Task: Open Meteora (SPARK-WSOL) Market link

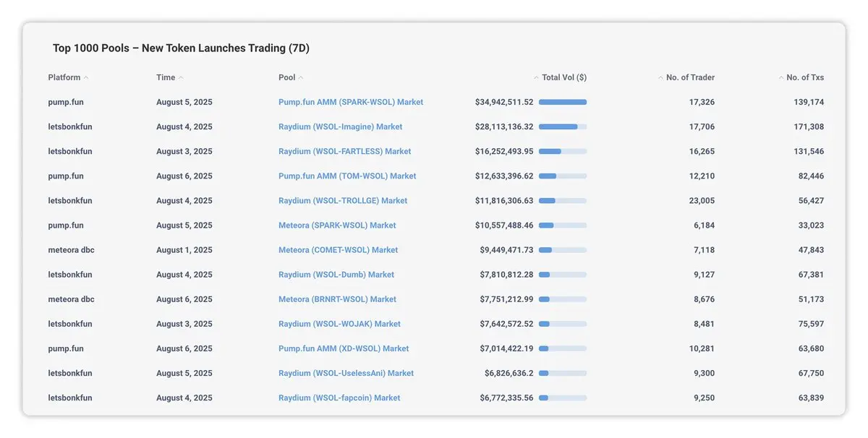Action: pyautogui.click(x=337, y=226)
